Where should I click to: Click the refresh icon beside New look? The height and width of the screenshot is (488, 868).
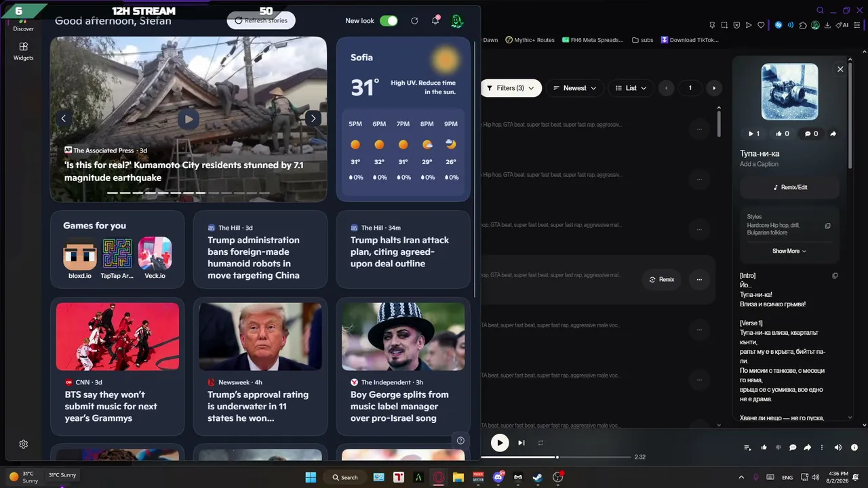pos(414,20)
